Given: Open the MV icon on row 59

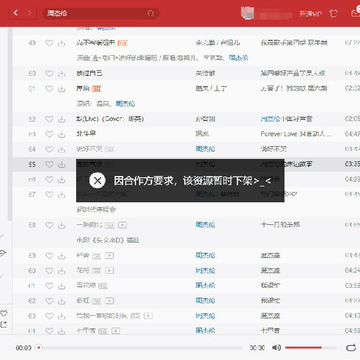Looking at the screenshot, I should [109, 256].
